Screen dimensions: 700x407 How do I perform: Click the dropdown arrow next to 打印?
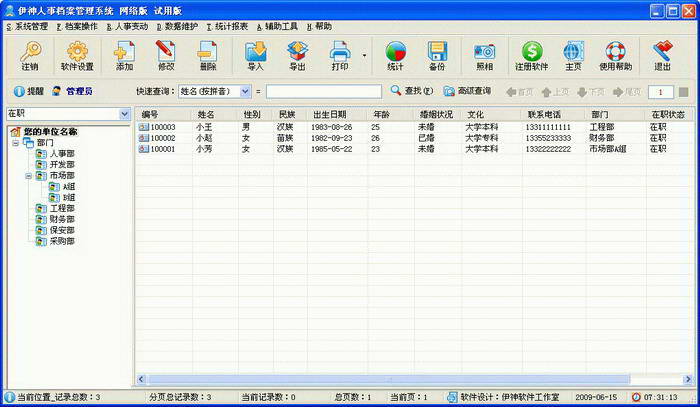click(364, 56)
